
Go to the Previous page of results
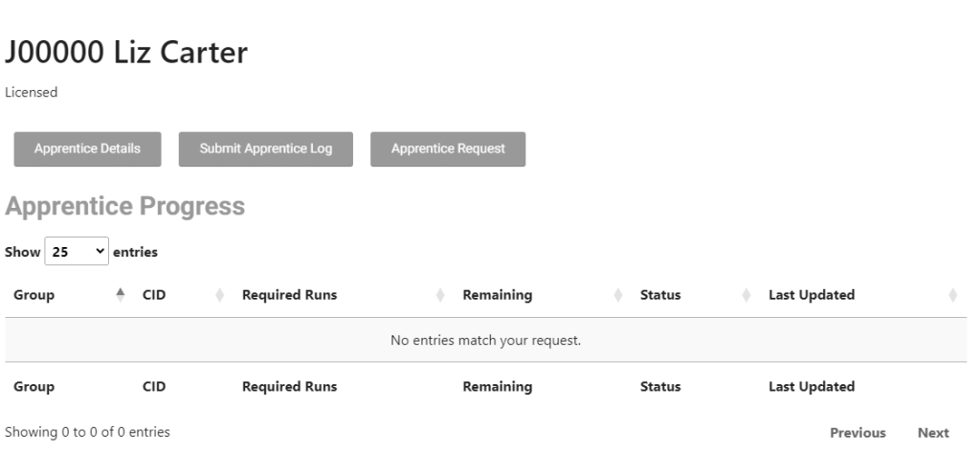tap(857, 433)
